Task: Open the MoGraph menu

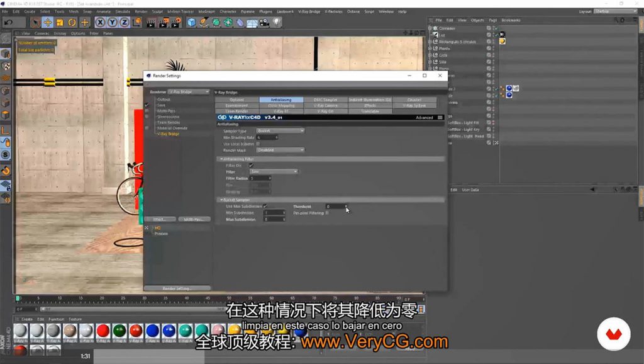Action: [x=206, y=11]
